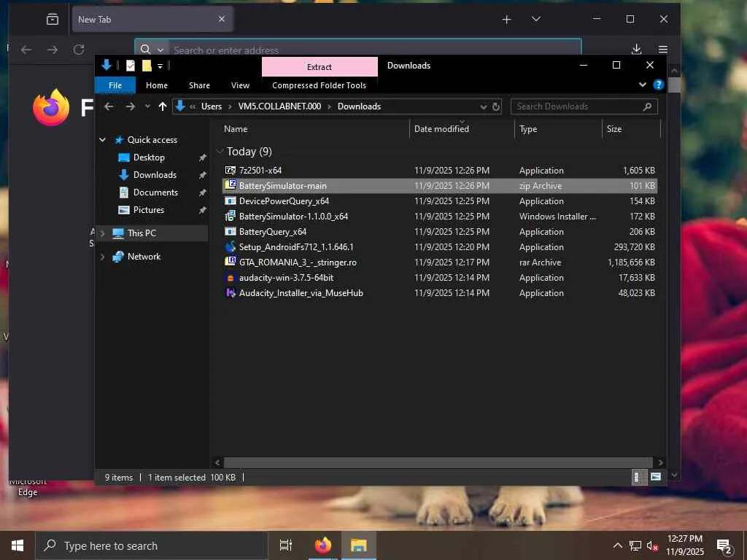Select the Extract contextual tab
Image resolution: width=747 pixels, height=560 pixels.
pyautogui.click(x=320, y=66)
